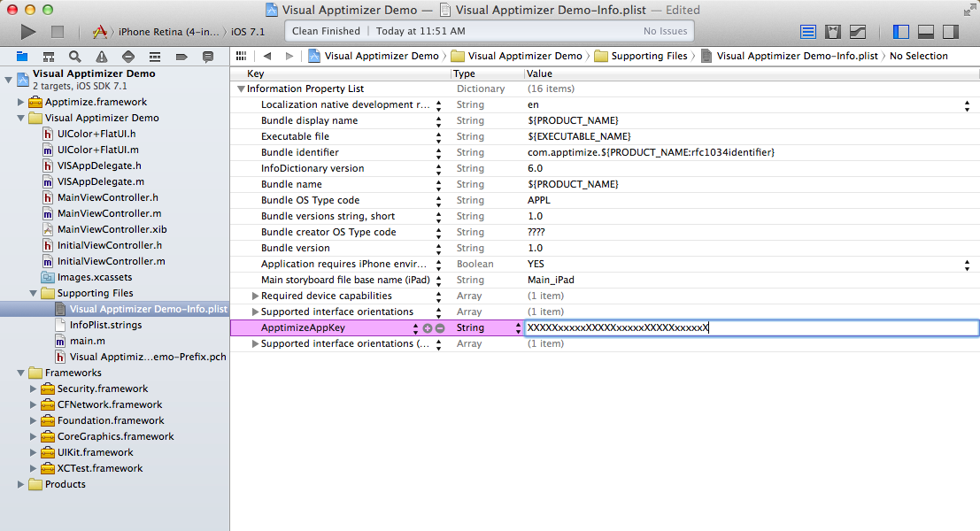This screenshot has width=980, height=531.
Task: Click the Visual Apptimizer Demo folder breadcrumb
Action: 517,56
